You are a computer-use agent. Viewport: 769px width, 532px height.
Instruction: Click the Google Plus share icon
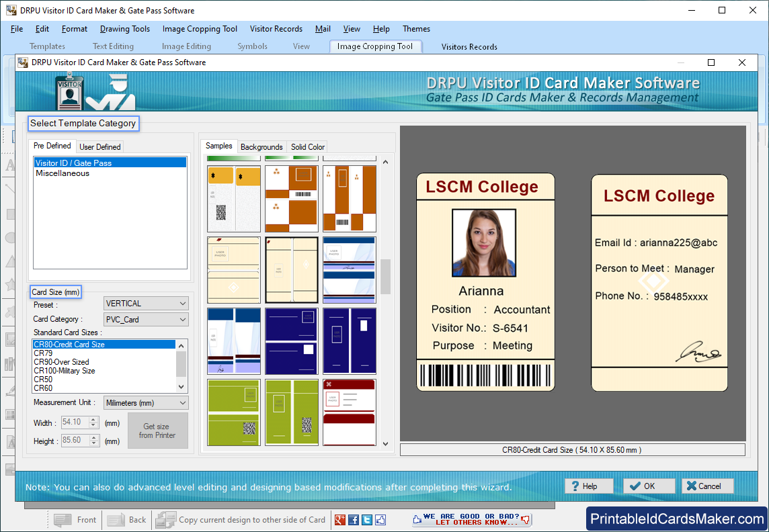click(339, 520)
